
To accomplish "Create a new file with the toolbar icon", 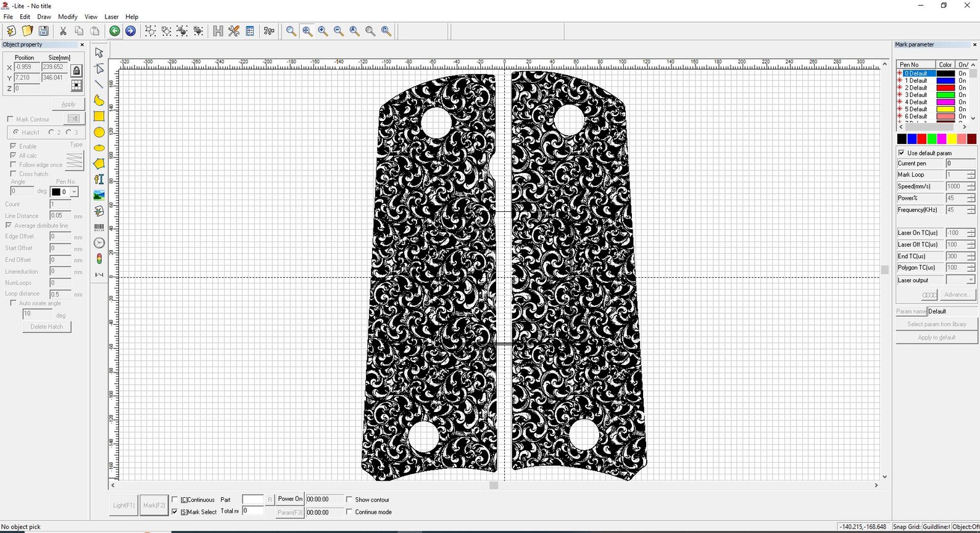I will [x=11, y=31].
